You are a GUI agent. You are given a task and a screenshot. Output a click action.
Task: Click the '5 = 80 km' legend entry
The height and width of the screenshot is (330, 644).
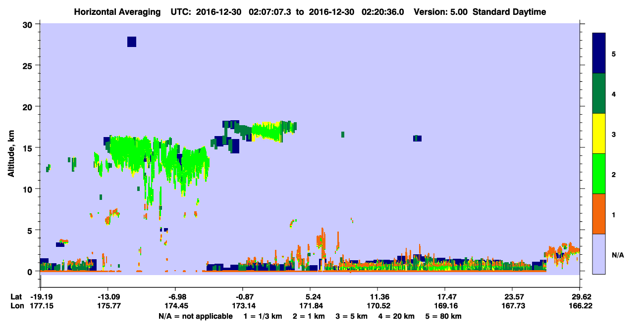[444, 316]
